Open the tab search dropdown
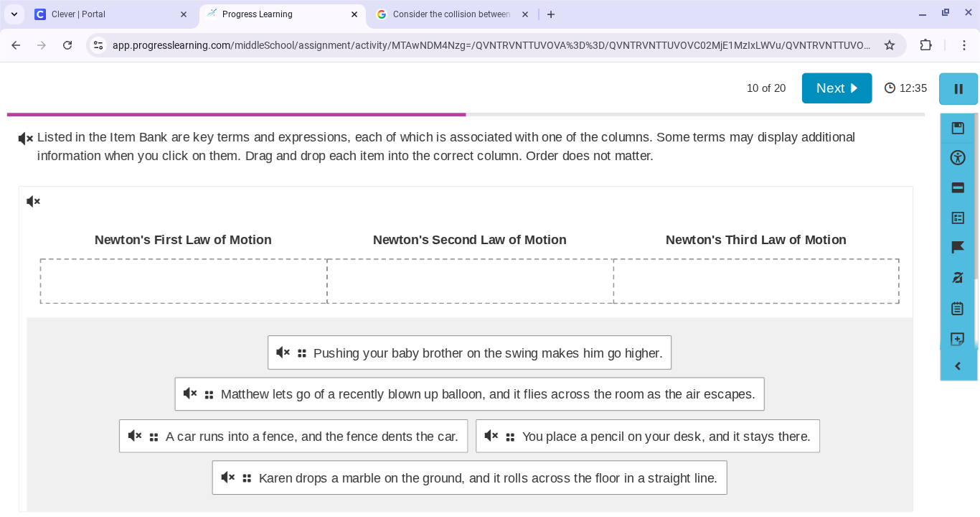This screenshot has width=980, height=517. coord(14,14)
